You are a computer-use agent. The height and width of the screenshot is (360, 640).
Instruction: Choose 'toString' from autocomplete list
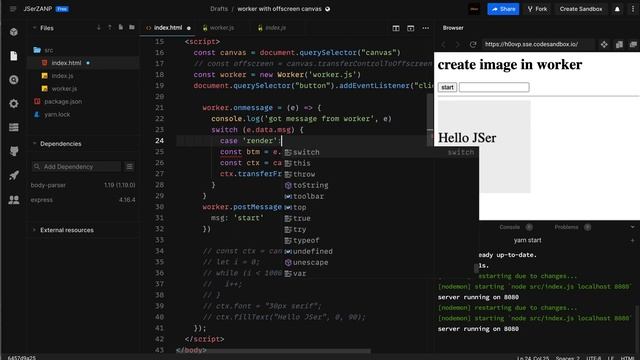coord(310,185)
